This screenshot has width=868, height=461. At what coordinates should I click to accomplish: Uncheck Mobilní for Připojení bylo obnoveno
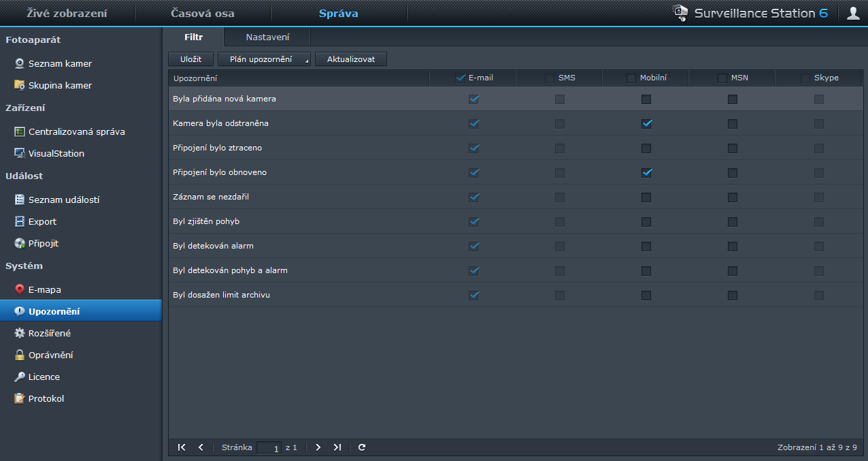click(x=646, y=173)
